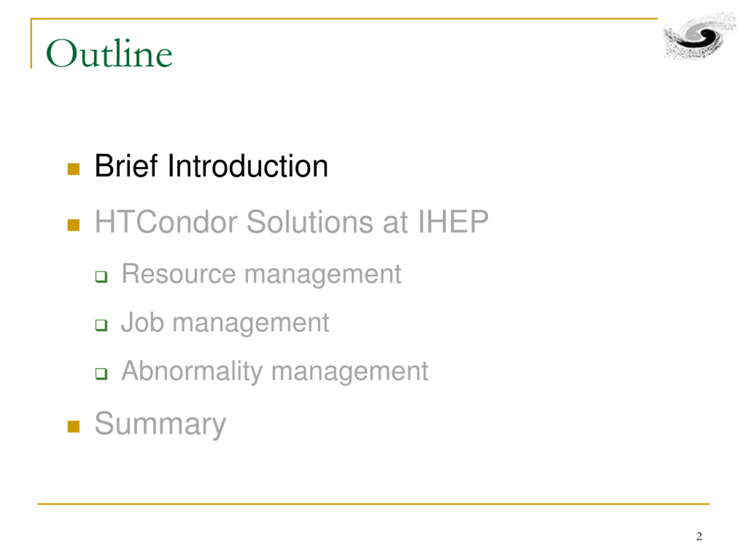Click the gold horizontal footer line
747x560 pixels.
coord(373,504)
